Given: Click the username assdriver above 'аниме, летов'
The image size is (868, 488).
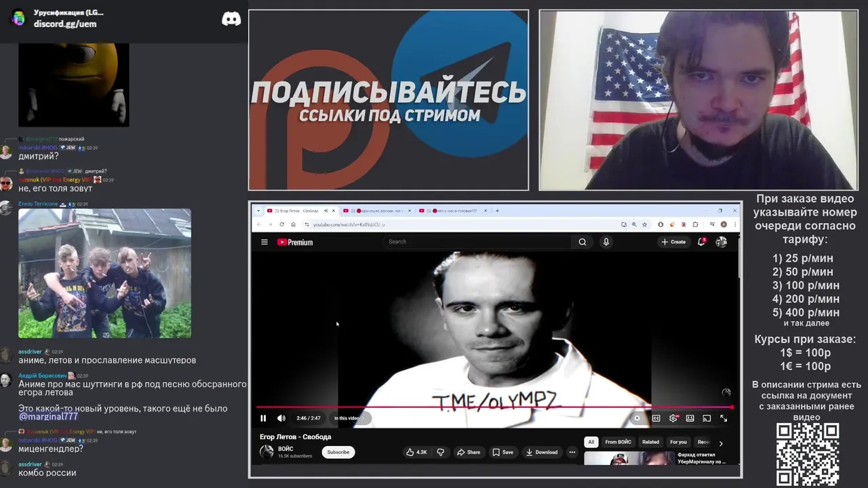Looking at the screenshot, I should pyautogui.click(x=30, y=352).
